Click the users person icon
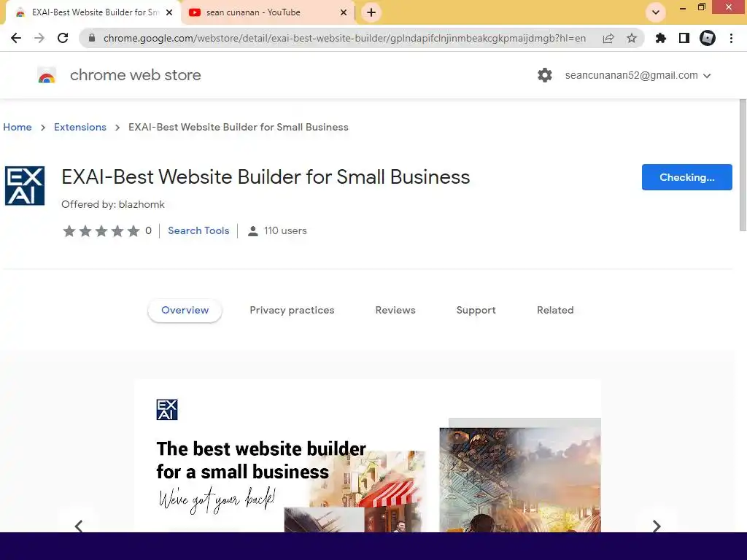 click(253, 231)
